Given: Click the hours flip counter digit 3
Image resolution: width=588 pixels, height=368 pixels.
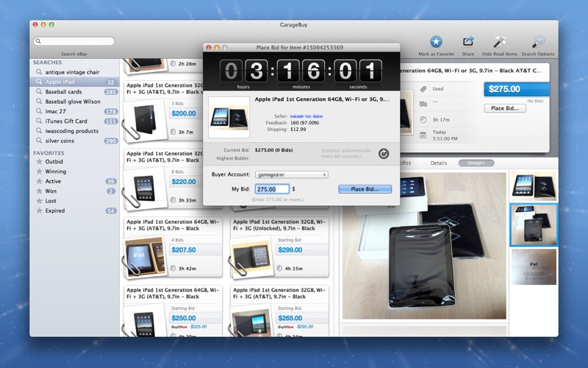Looking at the screenshot, I should tap(256, 71).
